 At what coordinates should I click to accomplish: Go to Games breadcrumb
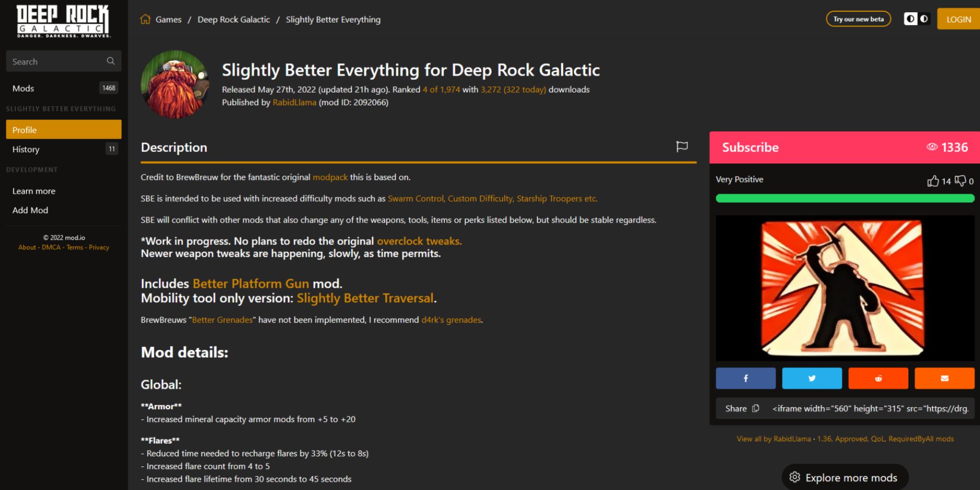pyautogui.click(x=169, y=20)
